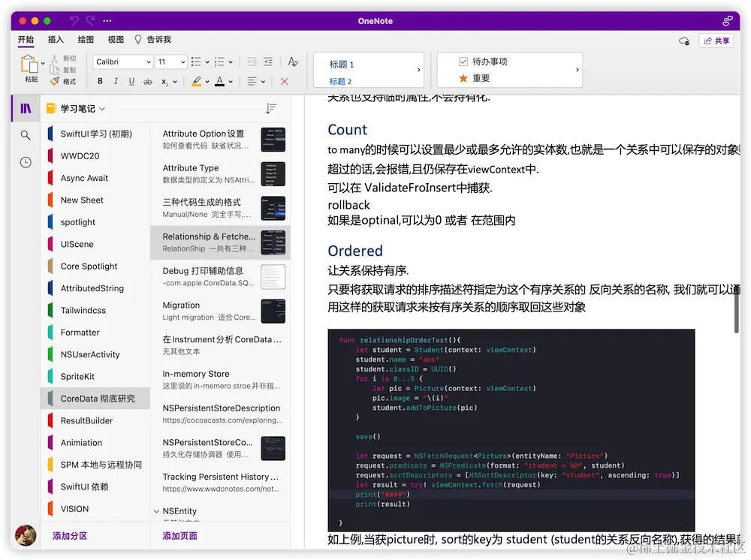Switch to the 开始 ribbon tab
This screenshot has width=751, height=560.
(26, 40)
